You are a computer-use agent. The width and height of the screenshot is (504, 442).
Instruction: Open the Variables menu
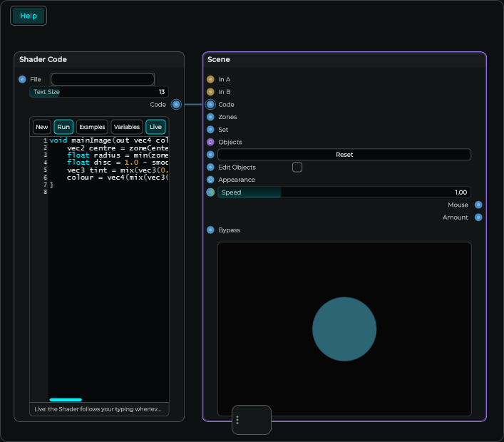coord(127,127)
